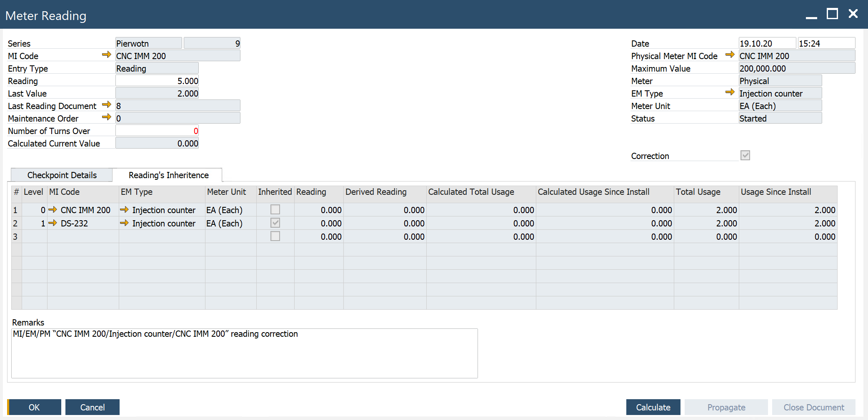Click the MI Code link arrow

(106, 55)
